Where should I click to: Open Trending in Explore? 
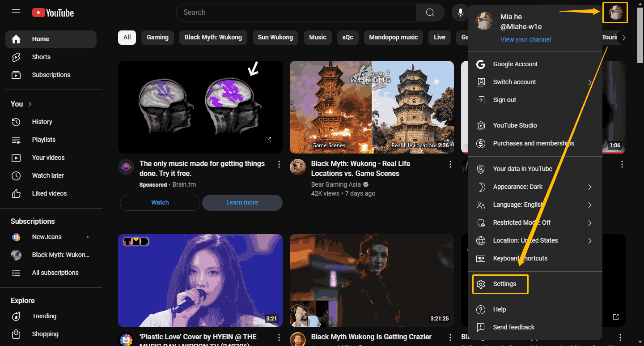click(x=51, y=316)
